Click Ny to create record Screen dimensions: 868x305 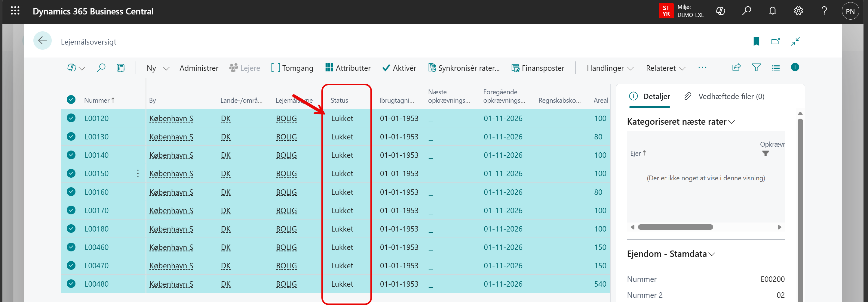[x=151, y=68]
